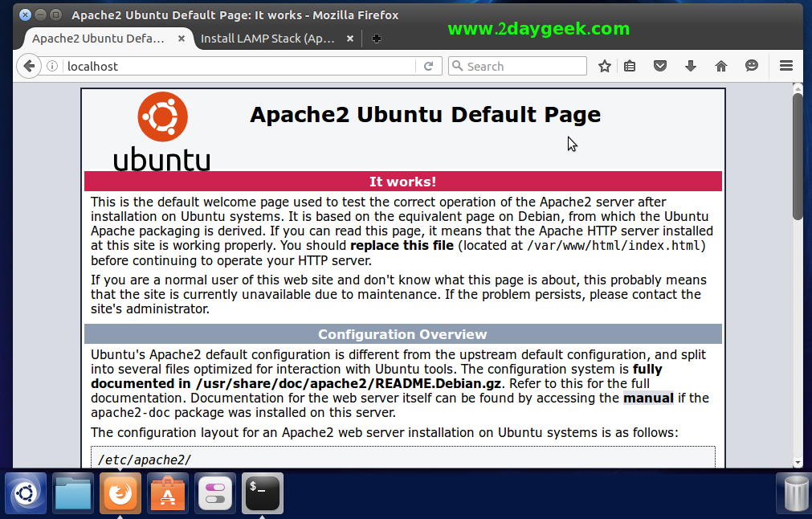Click the magnifier icon in Search box
This screenshot has width=812, height=519.
[x=457, y=66]
